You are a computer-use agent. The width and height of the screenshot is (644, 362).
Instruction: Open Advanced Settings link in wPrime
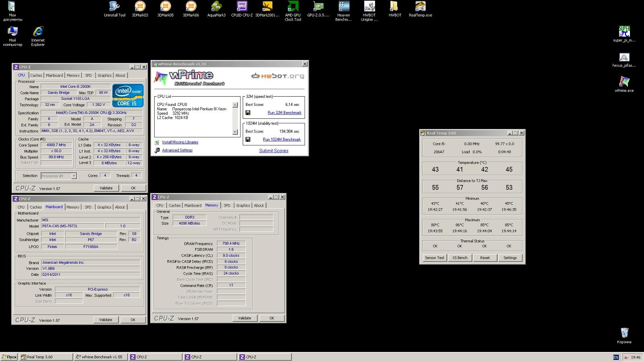pyautogui.click(x=177, y=150)
